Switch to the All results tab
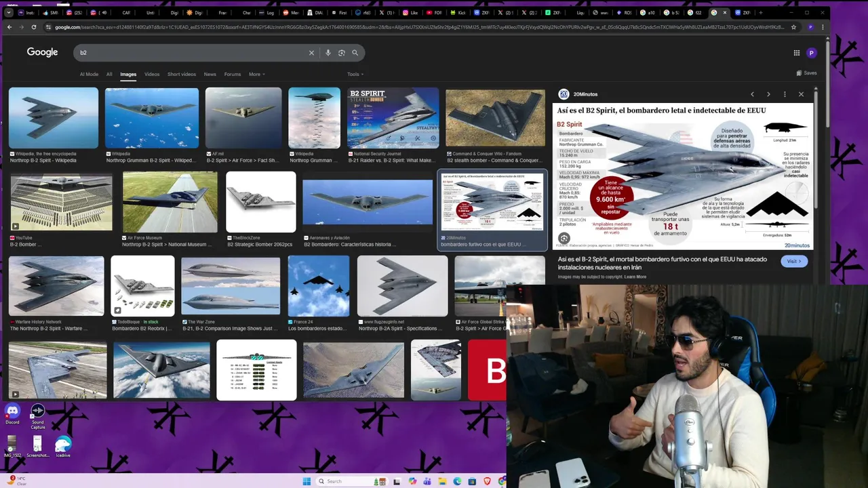The image size is (868, 488). (109, 74)
